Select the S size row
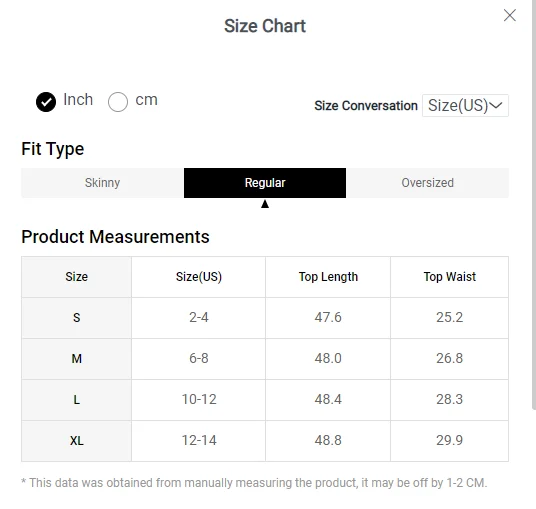This screenshot has height=509, width=536. point(265,318)
